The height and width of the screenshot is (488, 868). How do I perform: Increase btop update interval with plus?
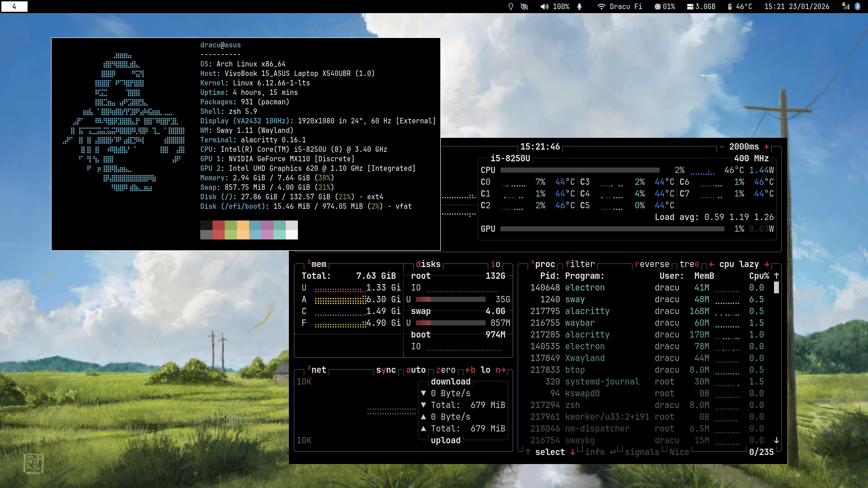766,147
